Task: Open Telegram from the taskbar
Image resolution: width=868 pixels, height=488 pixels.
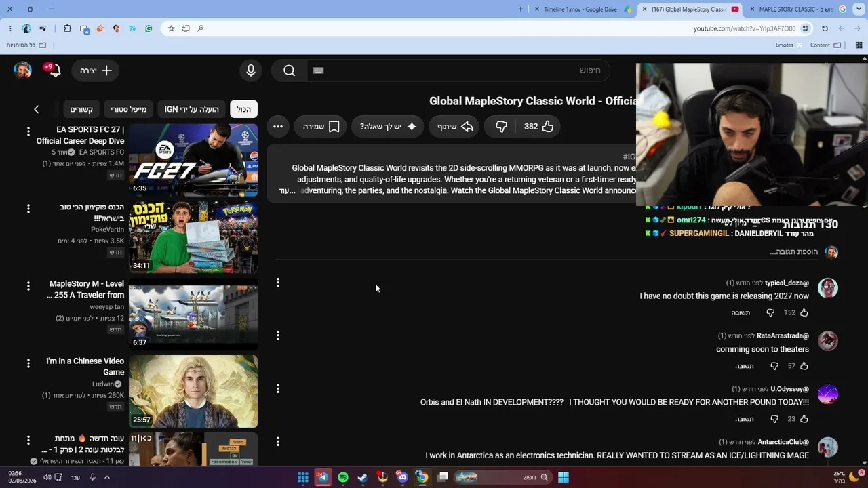Action: coord(323,477)
